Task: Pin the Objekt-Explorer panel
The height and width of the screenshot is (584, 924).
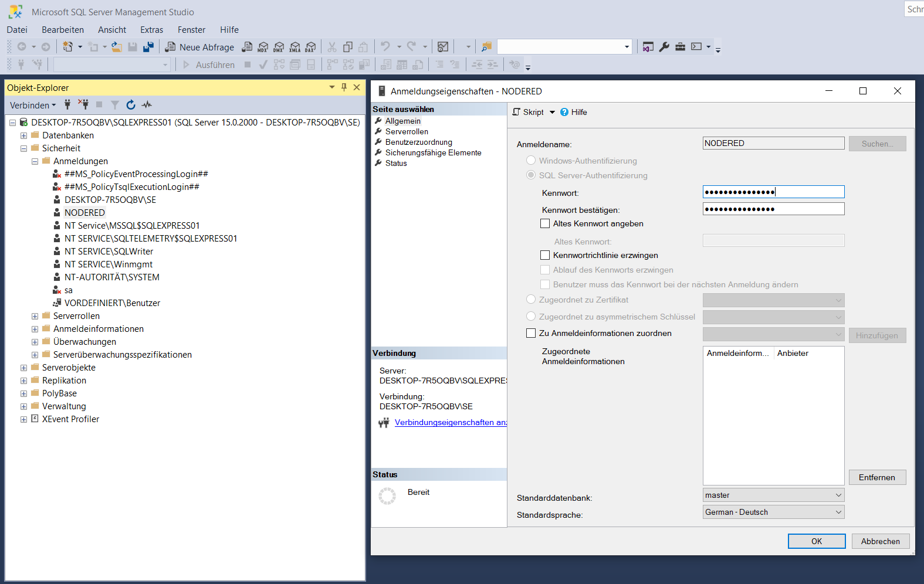Action: tap(344, 87)
